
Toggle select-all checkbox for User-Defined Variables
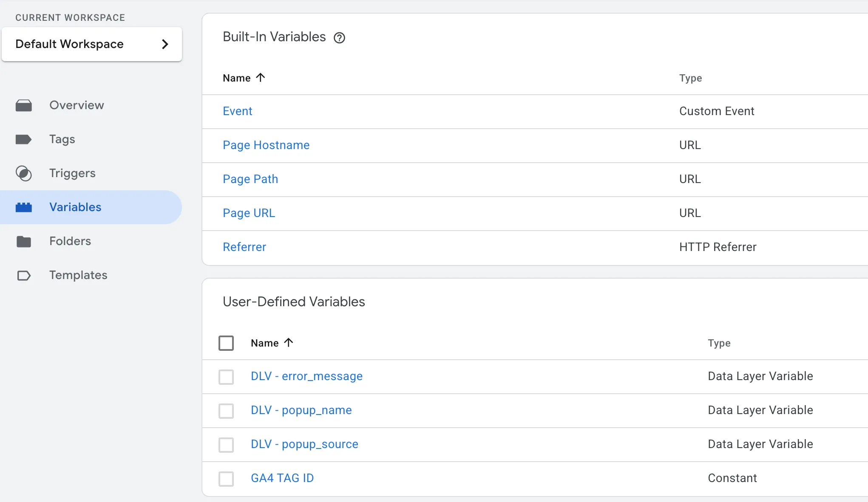tap(226, 343)
